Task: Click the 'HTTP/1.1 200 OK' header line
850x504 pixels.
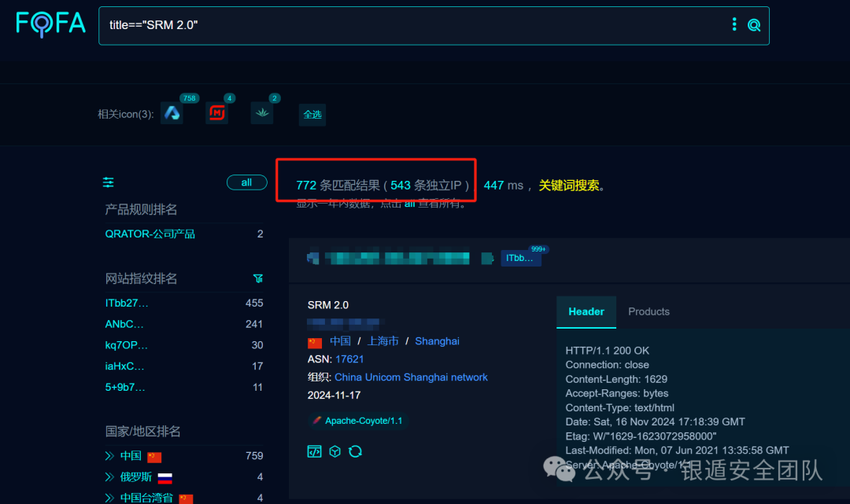Action: (x=607, y=351)
